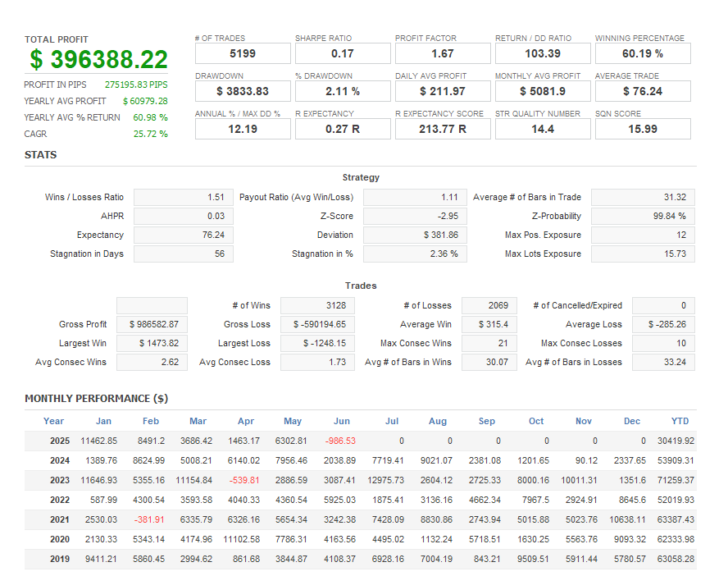This screenshot has width=728, height=576.
Task: Collapse the STATS section header
Action: tap(42, 154)
